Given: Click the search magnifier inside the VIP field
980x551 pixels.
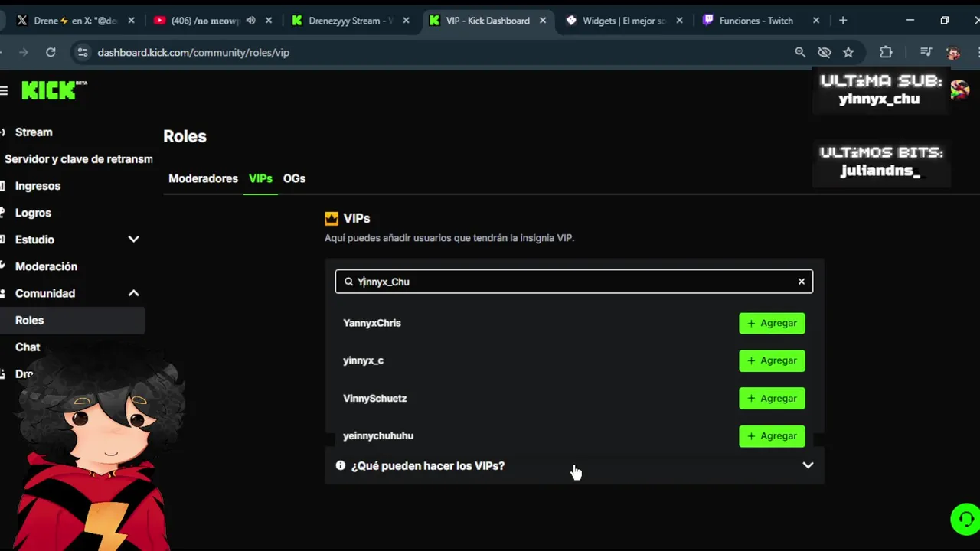Looking at the screenshot, I should click(348, 282).
